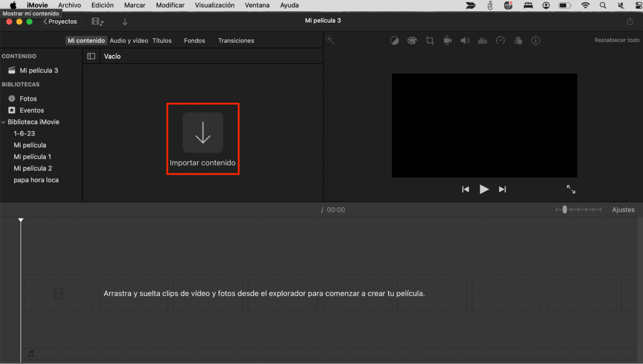Click the big Importar contenido arrow button

(203, 132)
